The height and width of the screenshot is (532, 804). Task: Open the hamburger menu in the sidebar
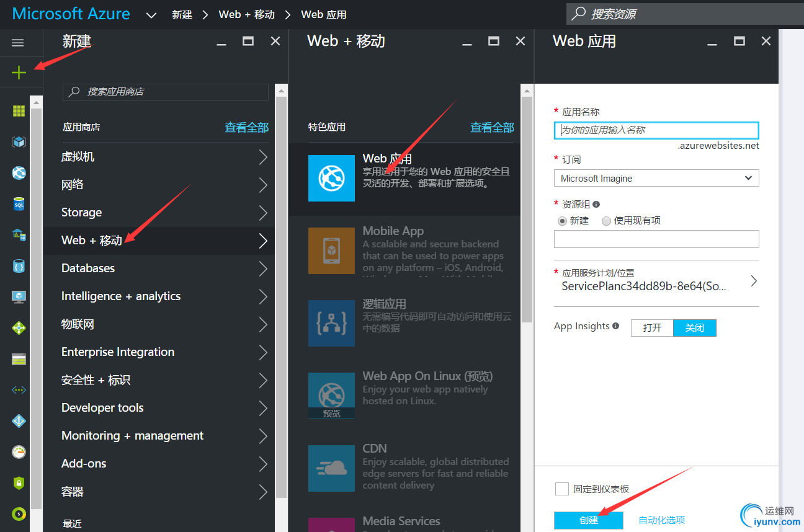[18, 43]
